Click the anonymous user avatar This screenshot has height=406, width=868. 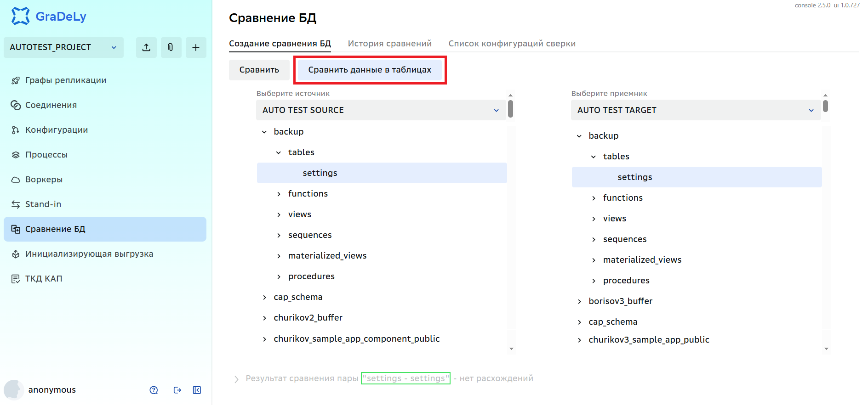[x=14, y=390]
